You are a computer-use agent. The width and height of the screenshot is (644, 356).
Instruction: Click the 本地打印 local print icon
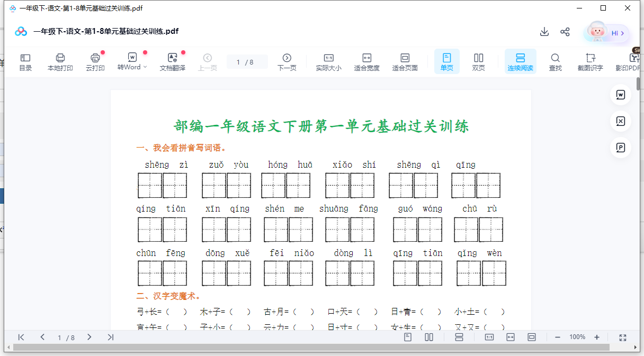click(60, 62)
